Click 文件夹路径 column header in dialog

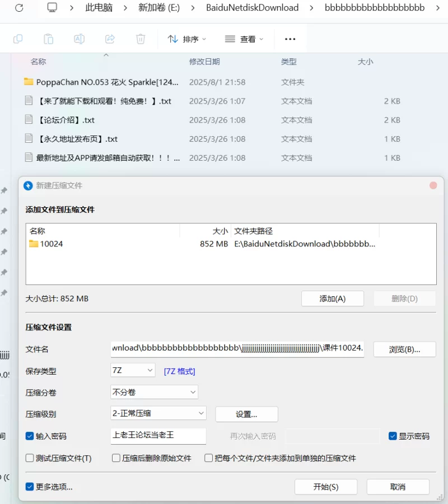253,231
